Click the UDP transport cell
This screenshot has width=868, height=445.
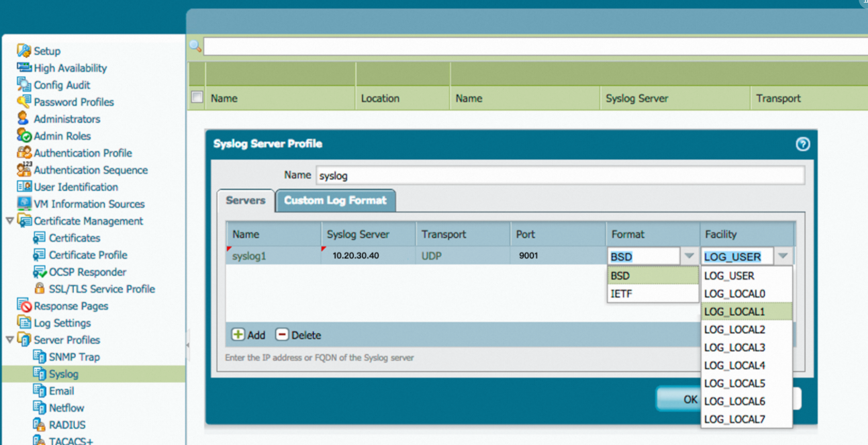(463, 256)
